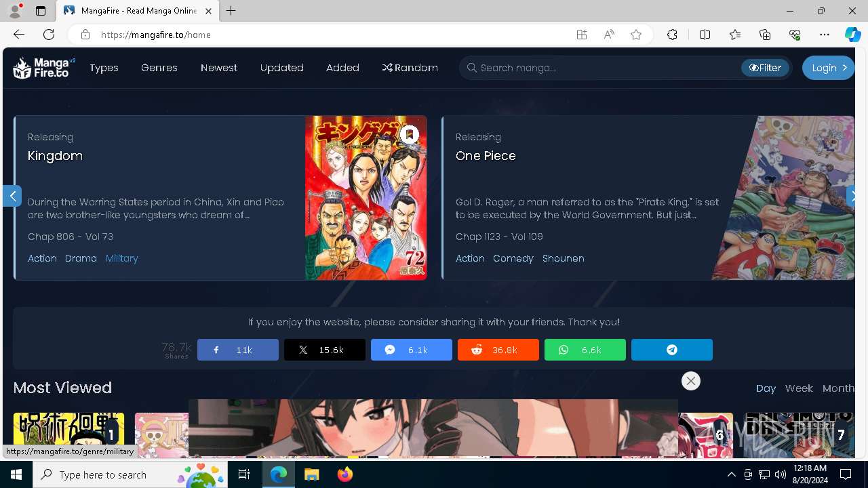Open the rank 1 Most Viewed manga thumbnail
The image size is (868, 488).
tap(68, 435)
